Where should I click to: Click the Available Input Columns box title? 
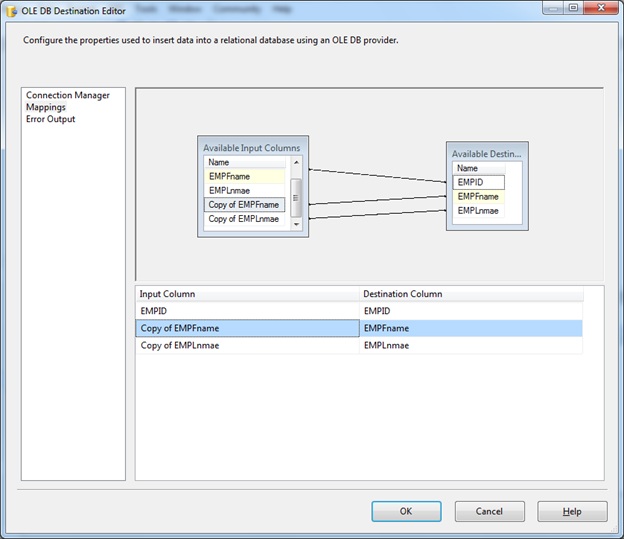252,148
